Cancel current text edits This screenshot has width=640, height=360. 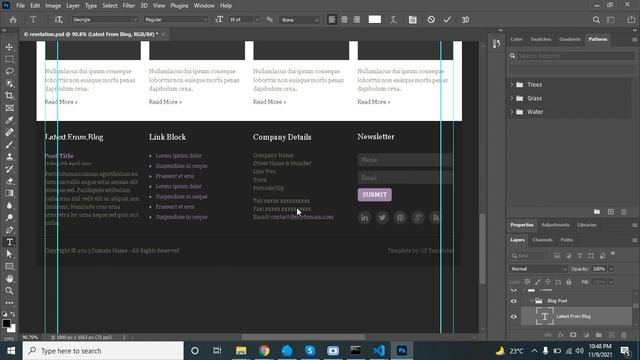(431, 20)
